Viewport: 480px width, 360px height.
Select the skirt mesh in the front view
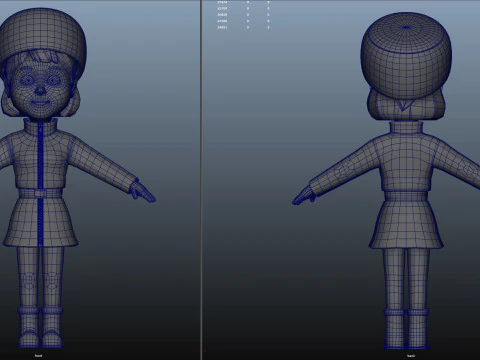(x=40, y=222)
